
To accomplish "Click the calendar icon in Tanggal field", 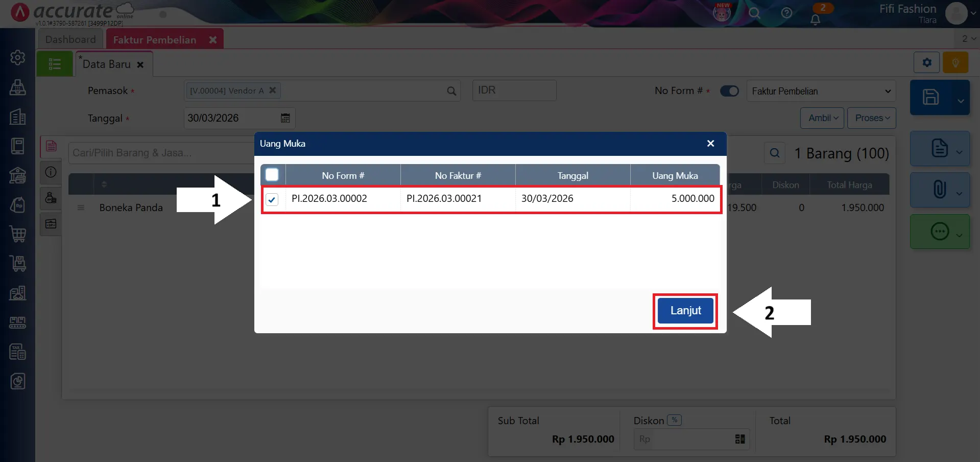I will [x=285, y=118].
